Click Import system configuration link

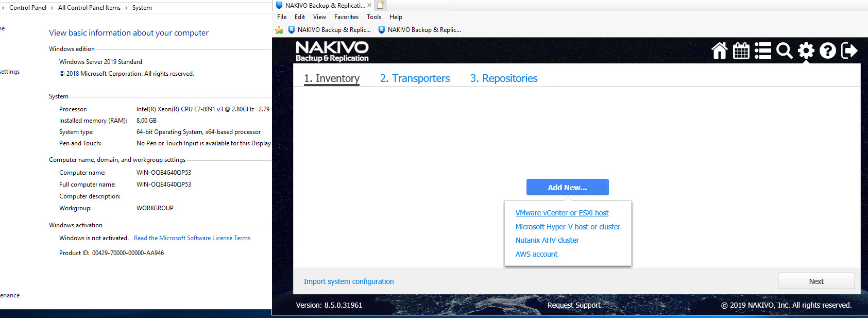pos(349,281)
